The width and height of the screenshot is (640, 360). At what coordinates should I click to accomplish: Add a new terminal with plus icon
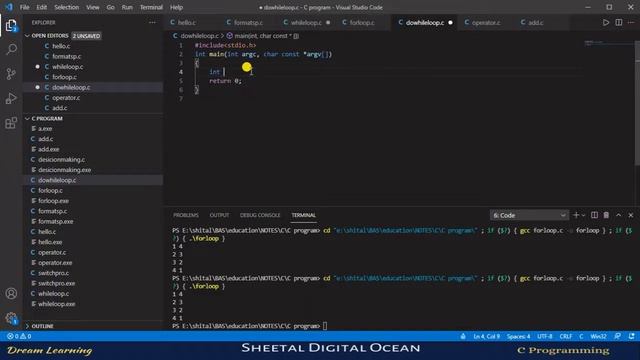tap(576, 215)
